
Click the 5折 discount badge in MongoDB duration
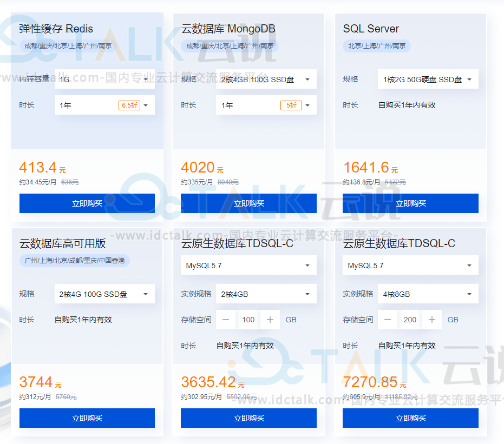click(x=291, y=105)
